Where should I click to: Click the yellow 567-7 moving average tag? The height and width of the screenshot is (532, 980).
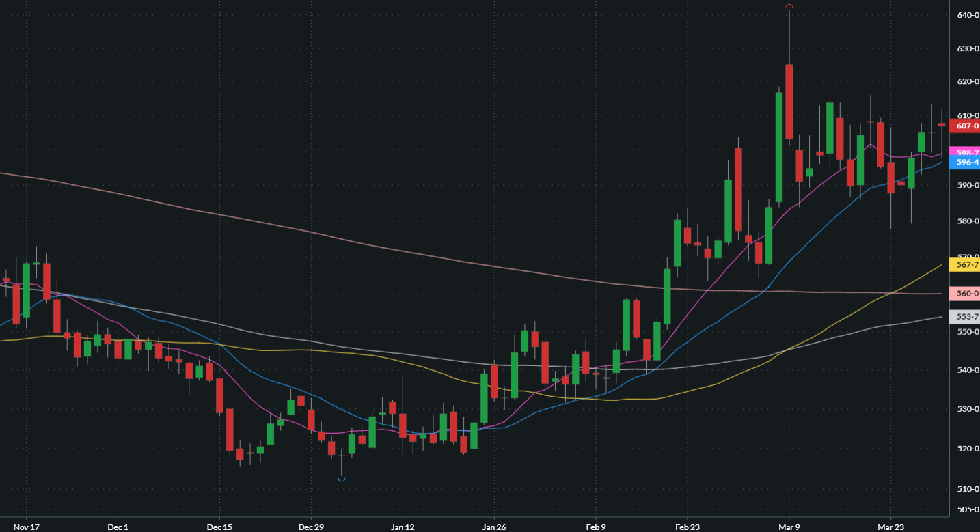tap(966, 264)
